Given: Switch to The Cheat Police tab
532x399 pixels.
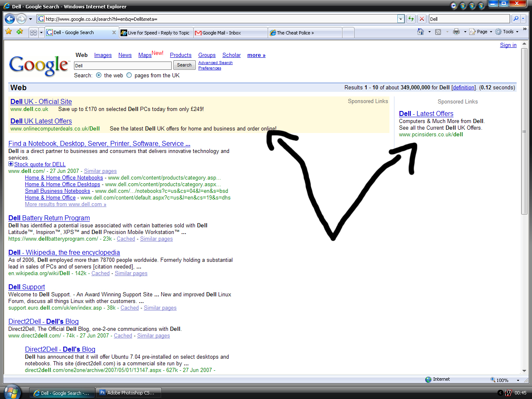Looking at the screenshot, I should [x=305, y=33].
